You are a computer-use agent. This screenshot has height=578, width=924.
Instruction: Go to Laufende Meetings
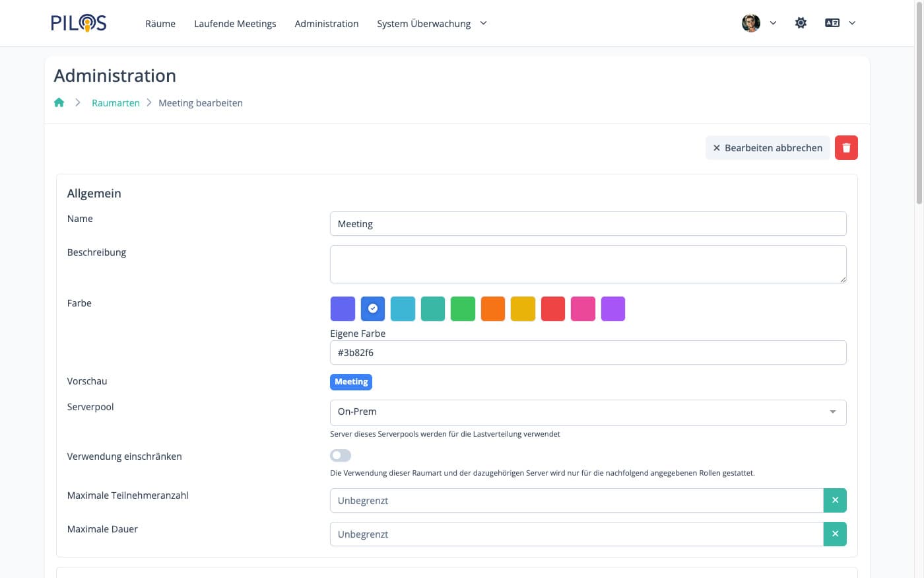(x=235, y=24)
